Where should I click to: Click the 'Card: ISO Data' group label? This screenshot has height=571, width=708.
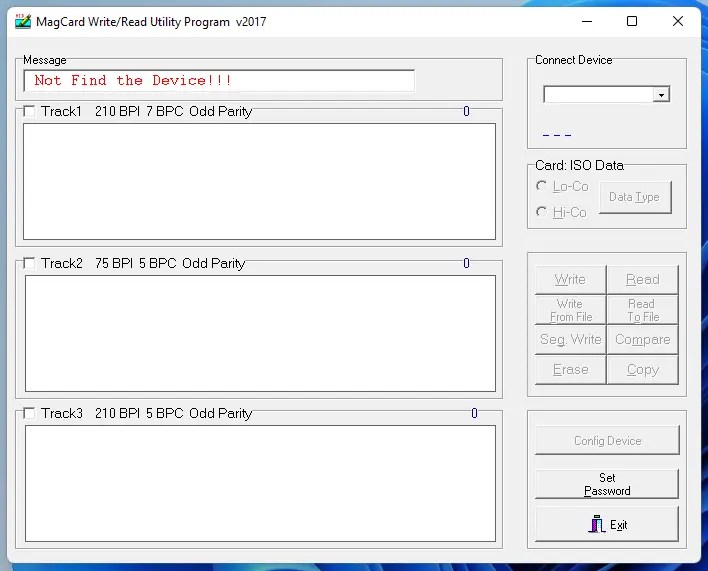click(x=579, y=165)
